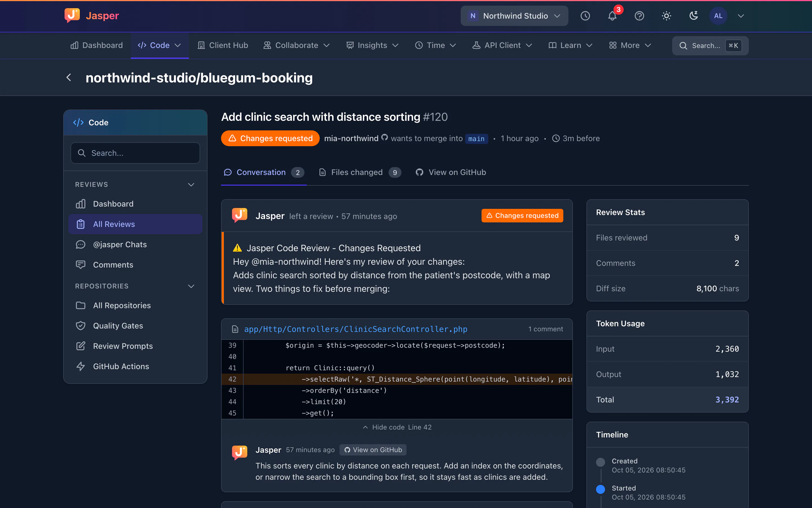Focus the global Search field with ⌘K

tap(710, 45)
